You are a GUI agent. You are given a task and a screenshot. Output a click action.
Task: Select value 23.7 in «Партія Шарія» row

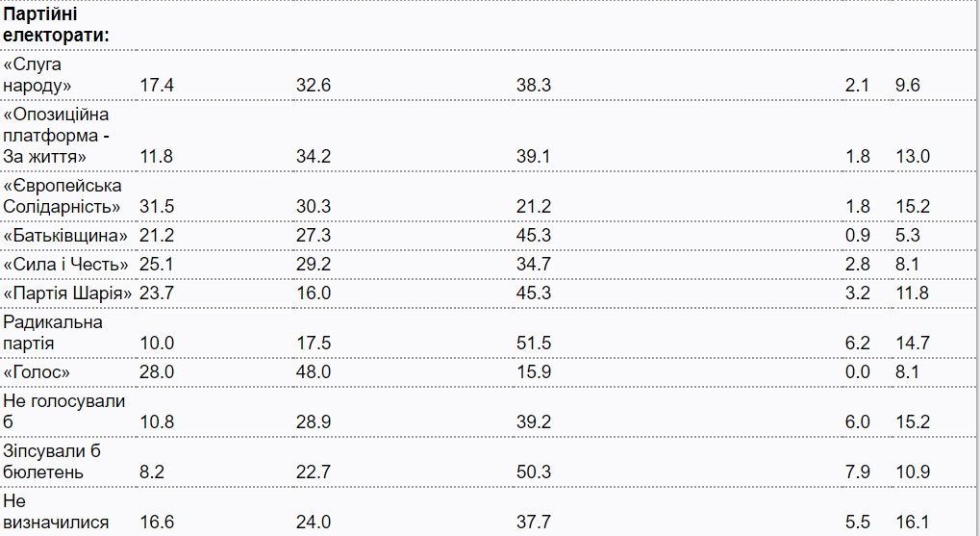coord(157,293)
